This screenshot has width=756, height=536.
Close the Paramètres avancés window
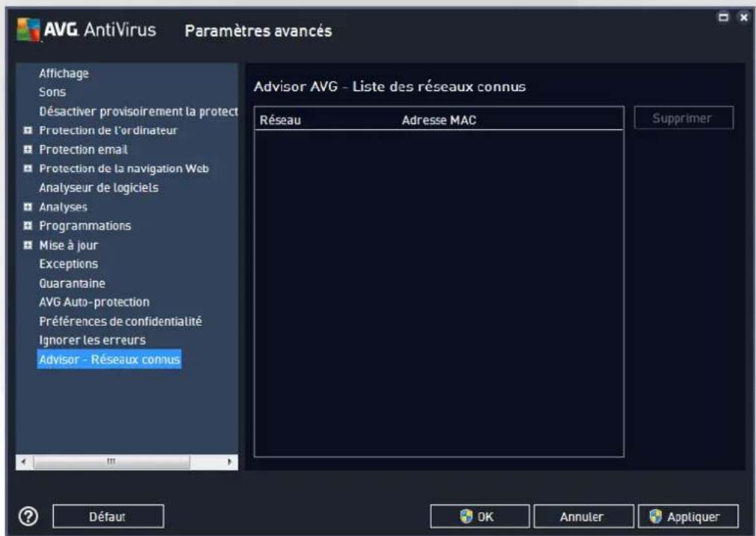pyautogui.click(x=744, y=17)
